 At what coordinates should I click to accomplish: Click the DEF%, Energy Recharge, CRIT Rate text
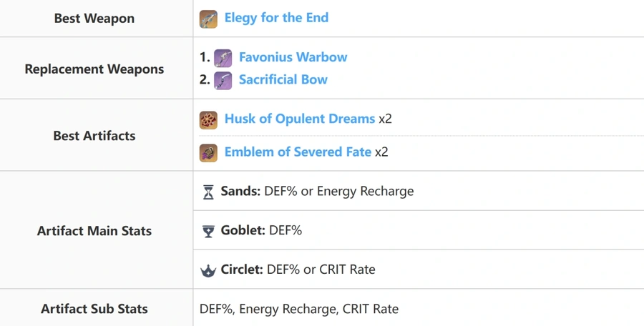[299, 309]
